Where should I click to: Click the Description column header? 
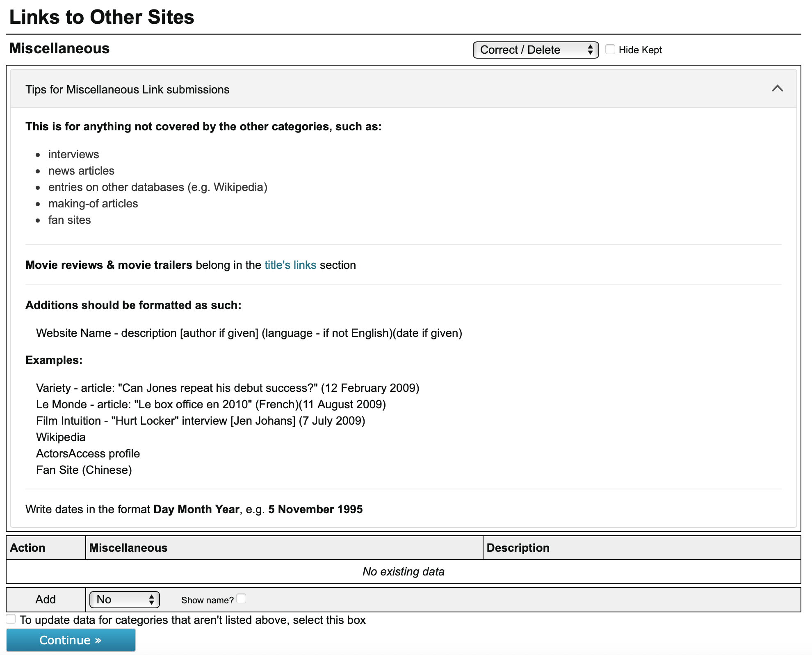[518, 548]
